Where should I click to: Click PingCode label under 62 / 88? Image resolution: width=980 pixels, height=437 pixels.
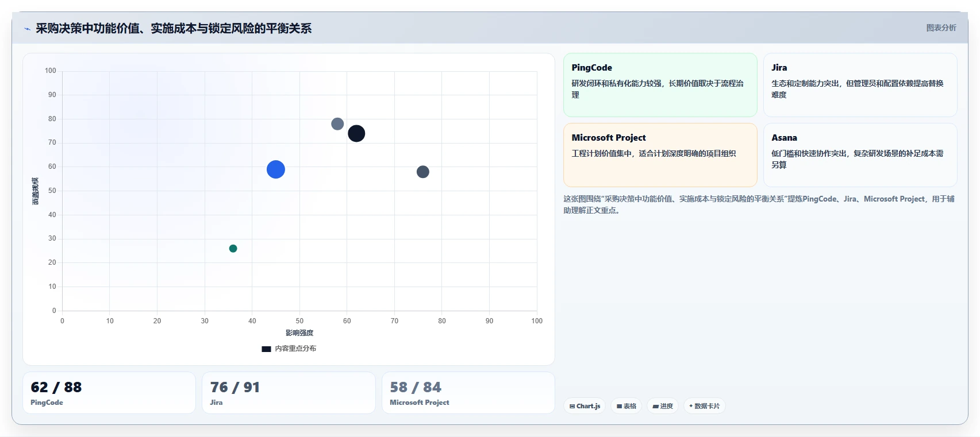47,403
